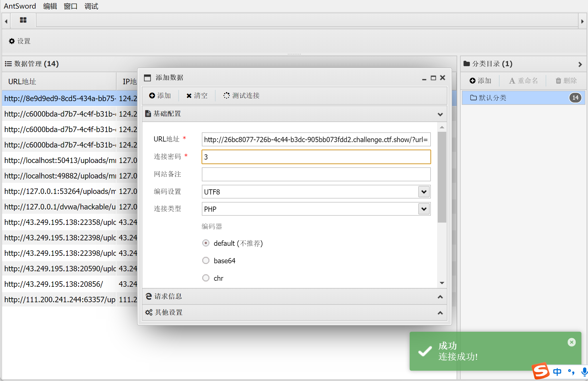588x381 pixels.
Task: Click the microphone icon in IME bar
Action: (584, 372)
